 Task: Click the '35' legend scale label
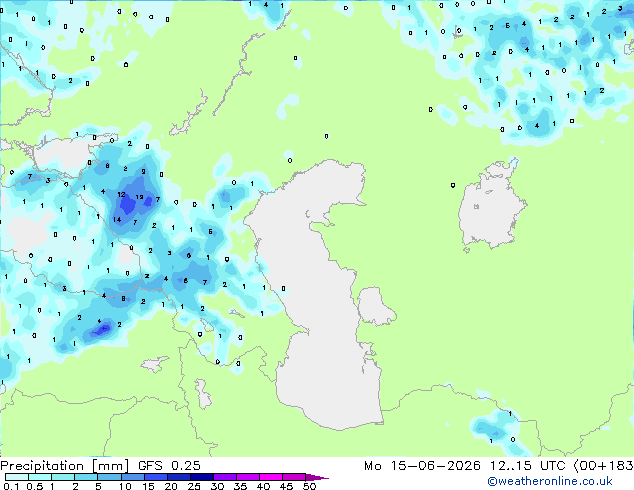coord(240,486)
